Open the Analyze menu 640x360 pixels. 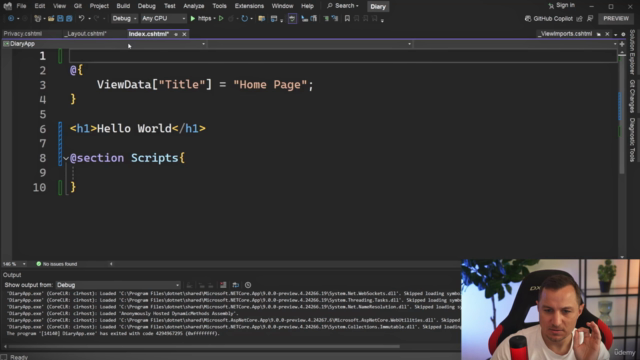(x=193, y=6)
